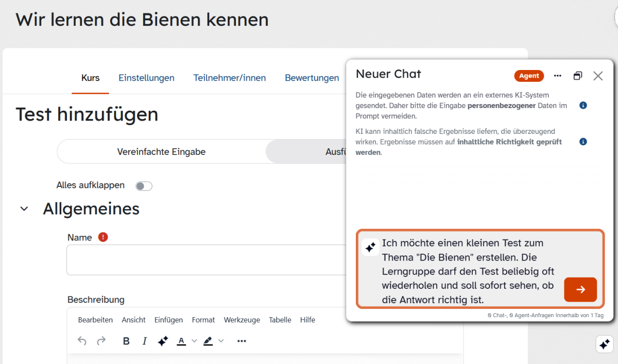The width and height of the screenshot is (618, 364).
Task: Open the Einfügen editor menu
Action: coord(168,320)
